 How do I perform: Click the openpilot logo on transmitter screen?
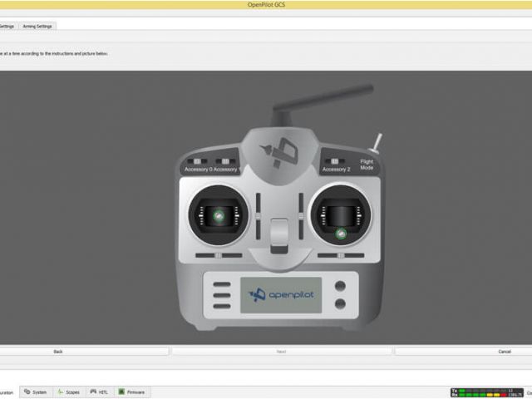click(281, 294)
